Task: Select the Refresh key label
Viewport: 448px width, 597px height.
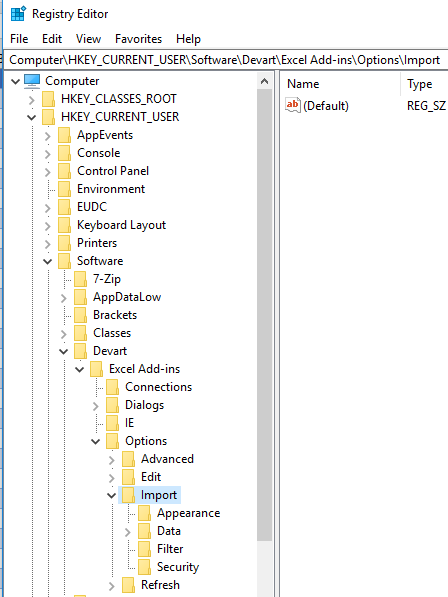Action: click(160, 585)
